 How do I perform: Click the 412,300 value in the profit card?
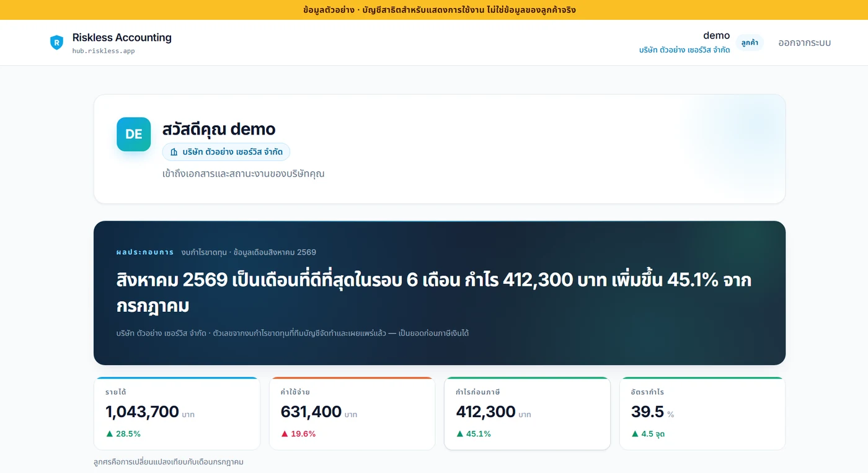coord(486,412)
